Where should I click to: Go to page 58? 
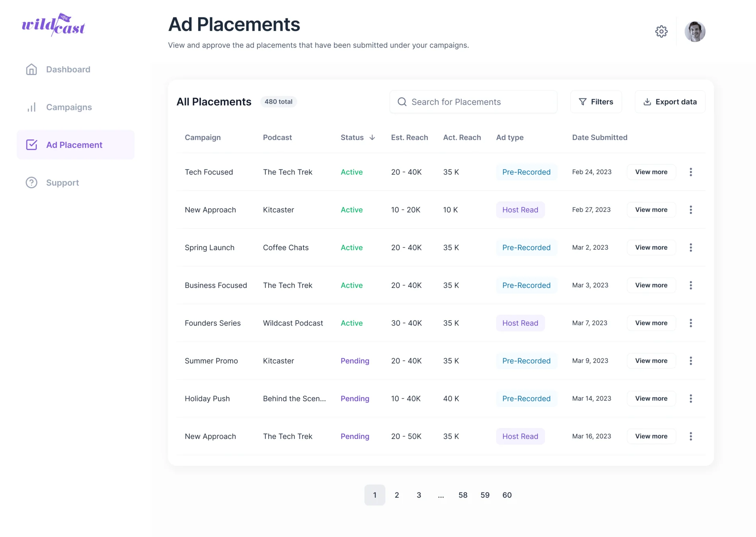pyautogui.click(x=463, y=495)
